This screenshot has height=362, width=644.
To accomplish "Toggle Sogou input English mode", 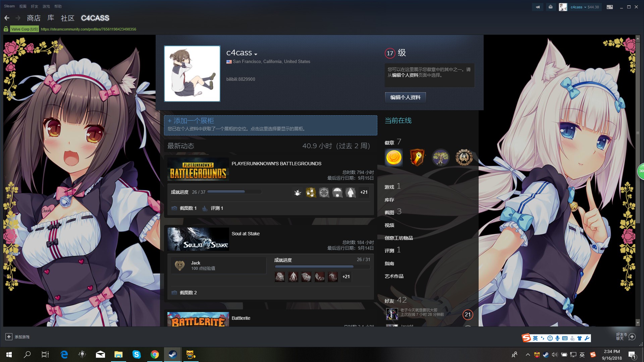I will [x=535, y=338].
